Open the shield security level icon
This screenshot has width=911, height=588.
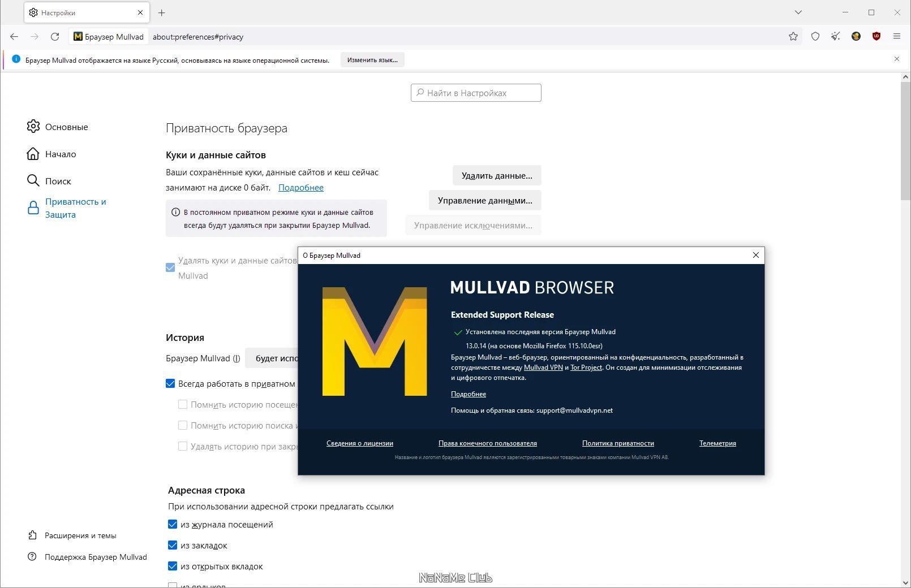point(815,37)
